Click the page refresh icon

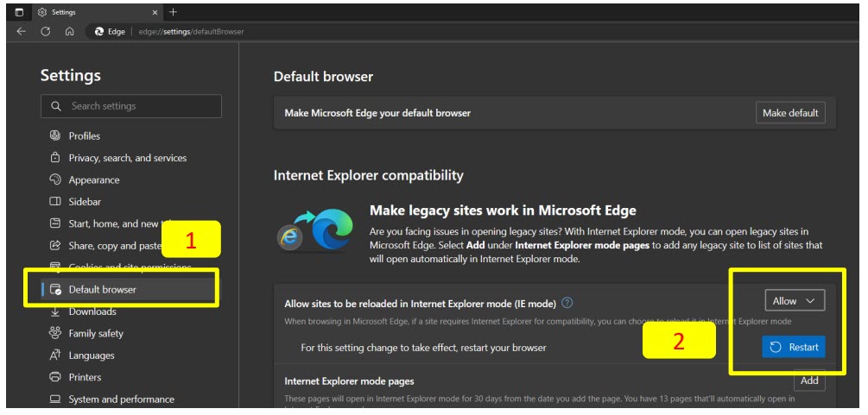46,32
